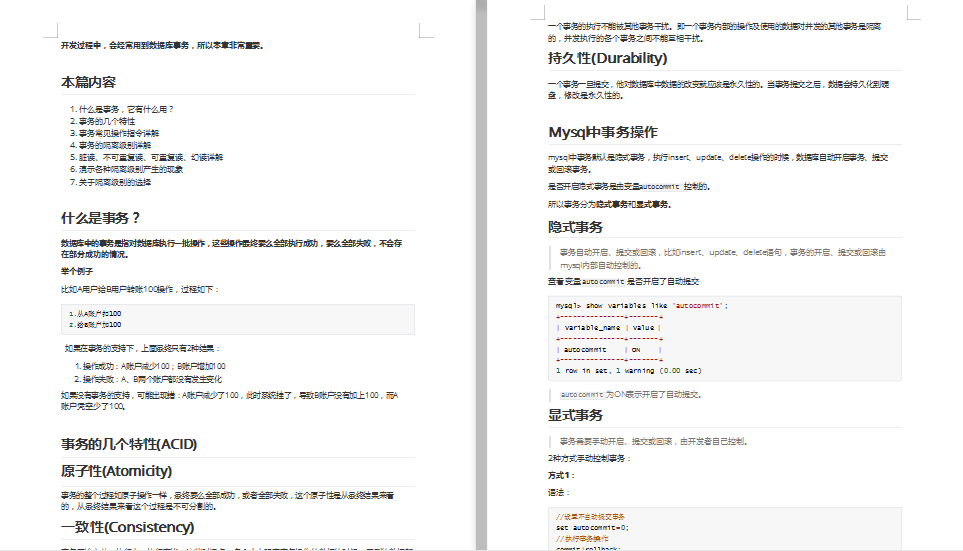
Task: Click the result line "1 row in set, 1 warning (0.00 sec)"
Action: 629,370
